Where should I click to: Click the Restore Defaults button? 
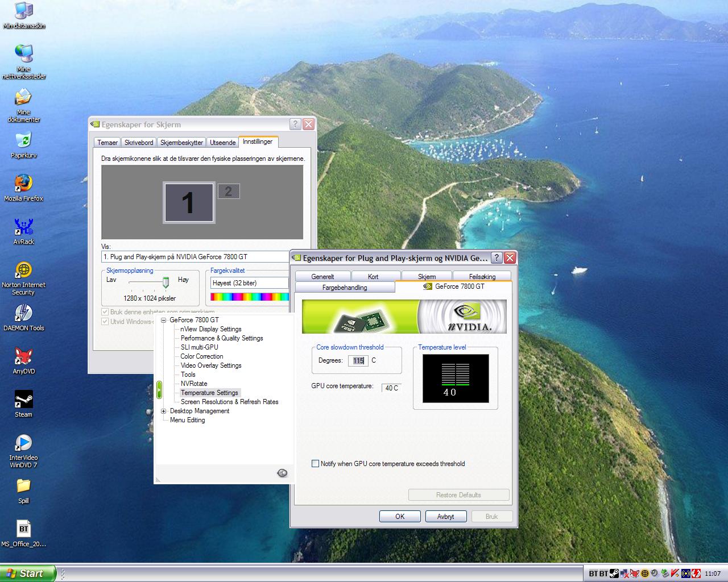(x=458, y=495)
